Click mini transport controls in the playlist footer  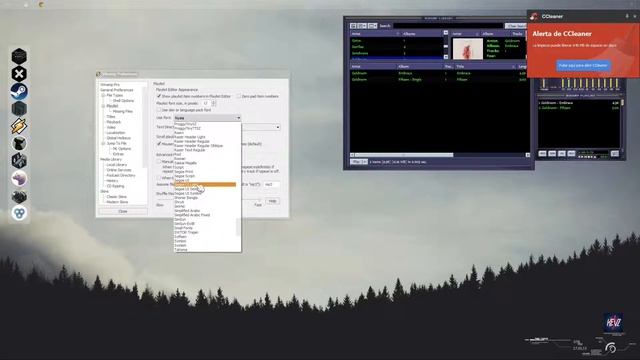pyautogui.click(x=588, y=157)
